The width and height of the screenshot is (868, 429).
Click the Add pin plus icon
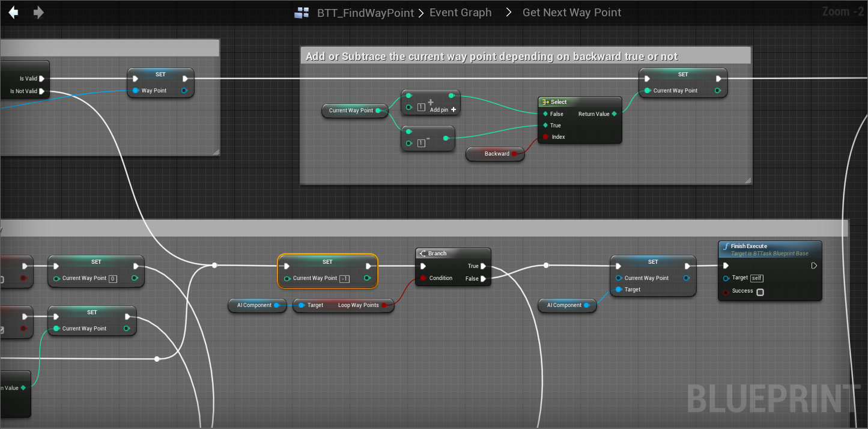(453, 110)
